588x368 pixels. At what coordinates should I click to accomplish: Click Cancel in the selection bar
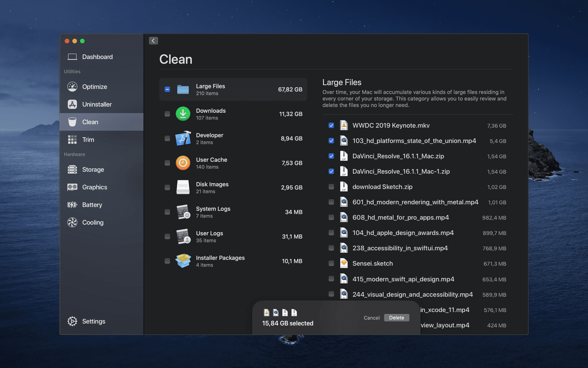(x=372, y=318)
